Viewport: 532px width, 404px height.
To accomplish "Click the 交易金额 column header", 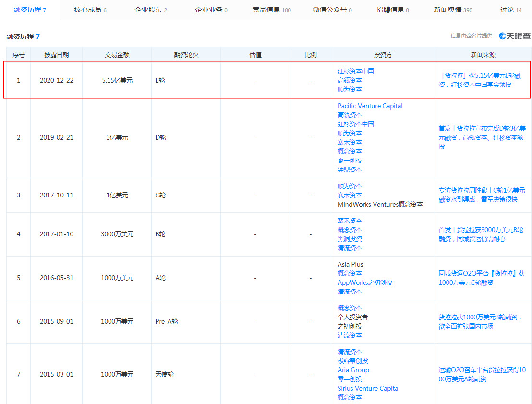I will point(117,55).
